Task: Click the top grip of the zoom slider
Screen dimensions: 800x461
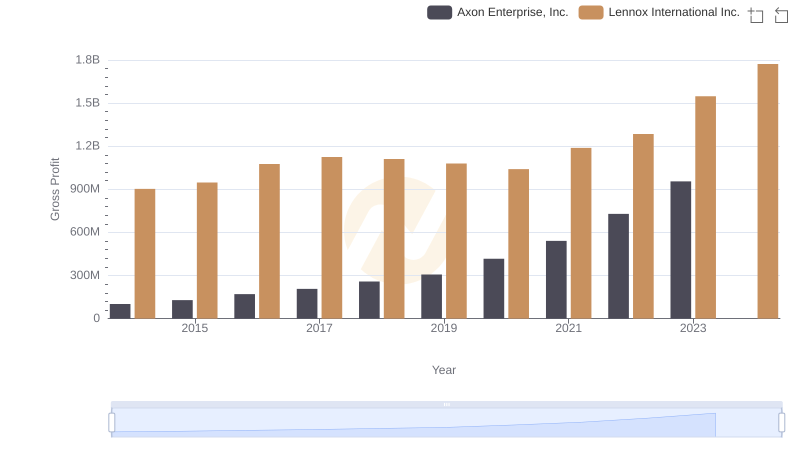Action: click(446, 404)
